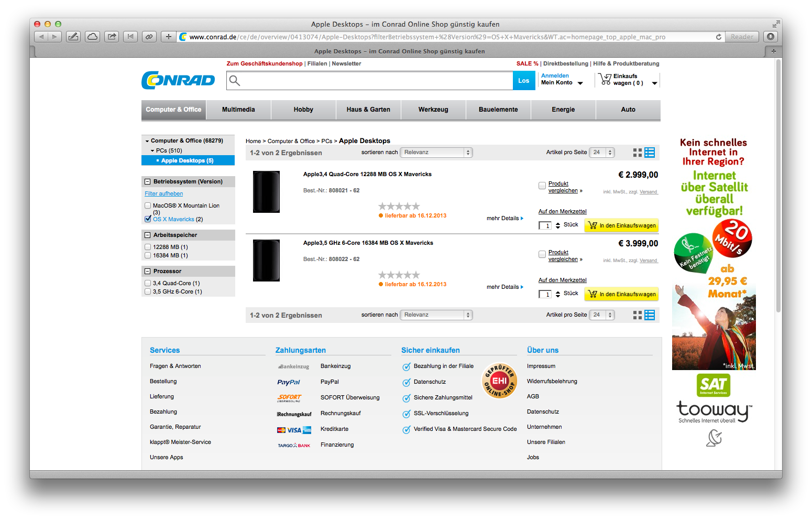Open Haus & Garten tab

368,110
